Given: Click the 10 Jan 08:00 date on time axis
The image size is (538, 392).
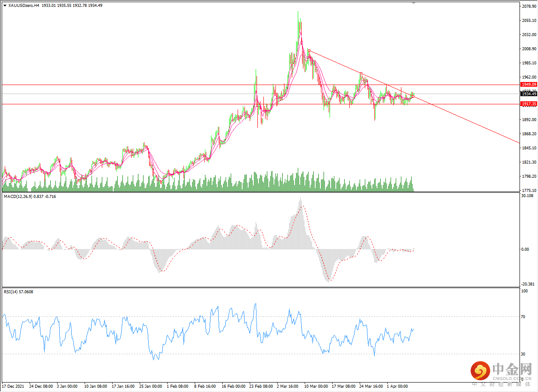Looking at the screenshot, I should (x=97, y=386).
